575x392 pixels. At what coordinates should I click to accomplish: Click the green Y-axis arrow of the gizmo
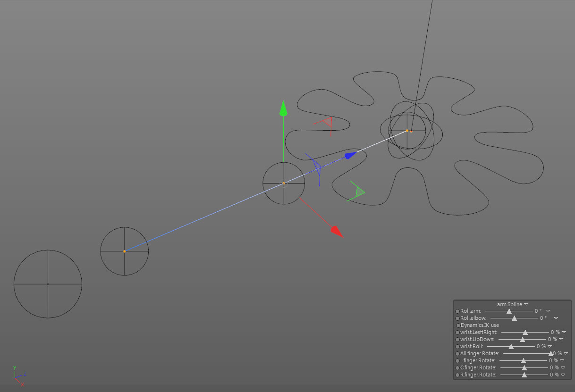(x=283, y=109)
